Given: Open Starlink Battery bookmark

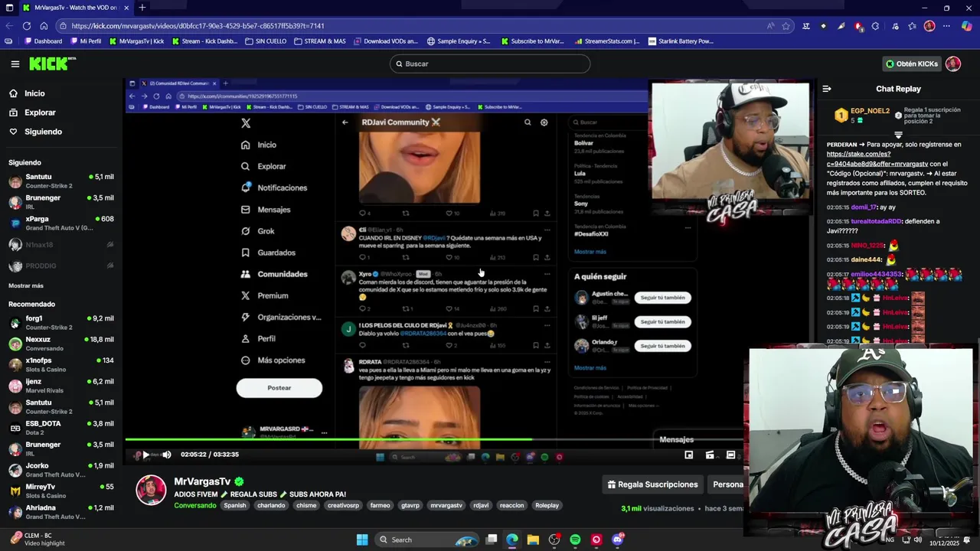Looking at the screenshot, I should (681, 41).
